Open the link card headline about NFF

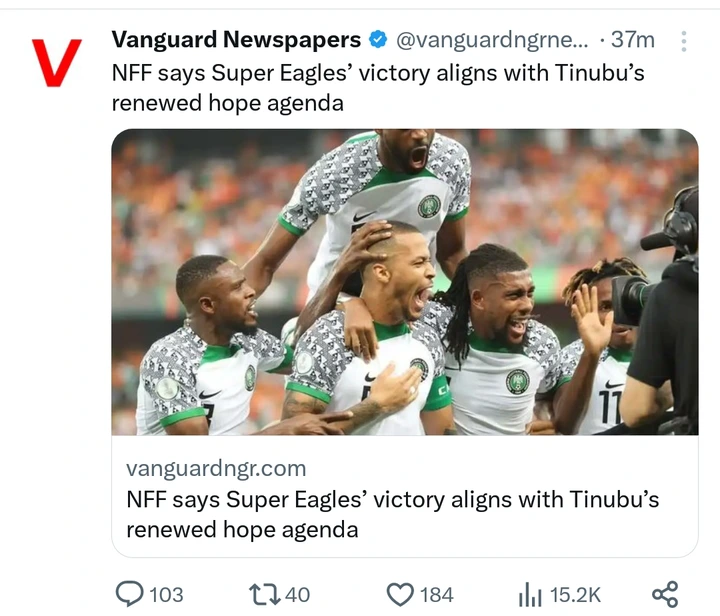coord(393,514)
